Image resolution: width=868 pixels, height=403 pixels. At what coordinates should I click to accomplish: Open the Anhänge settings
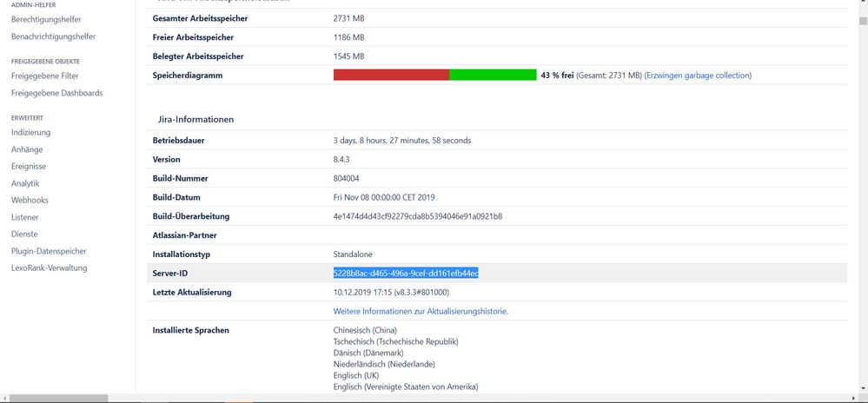pos(27,149)
